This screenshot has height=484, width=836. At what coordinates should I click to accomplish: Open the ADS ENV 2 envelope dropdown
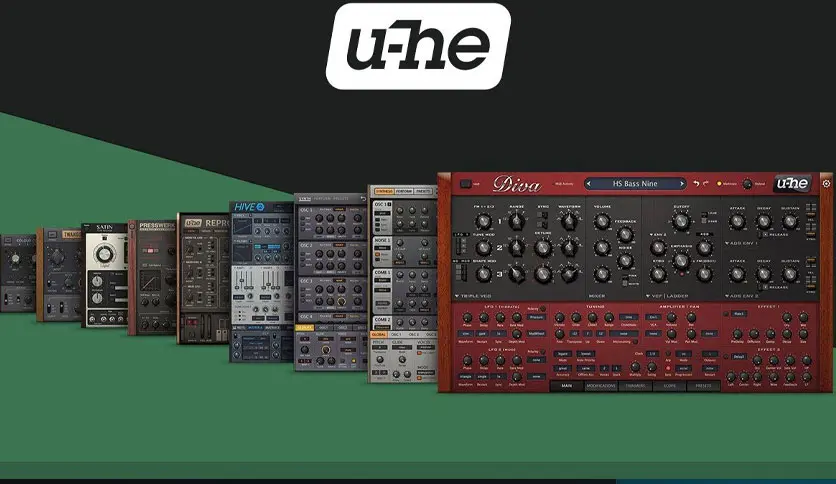tap(741, 296)
